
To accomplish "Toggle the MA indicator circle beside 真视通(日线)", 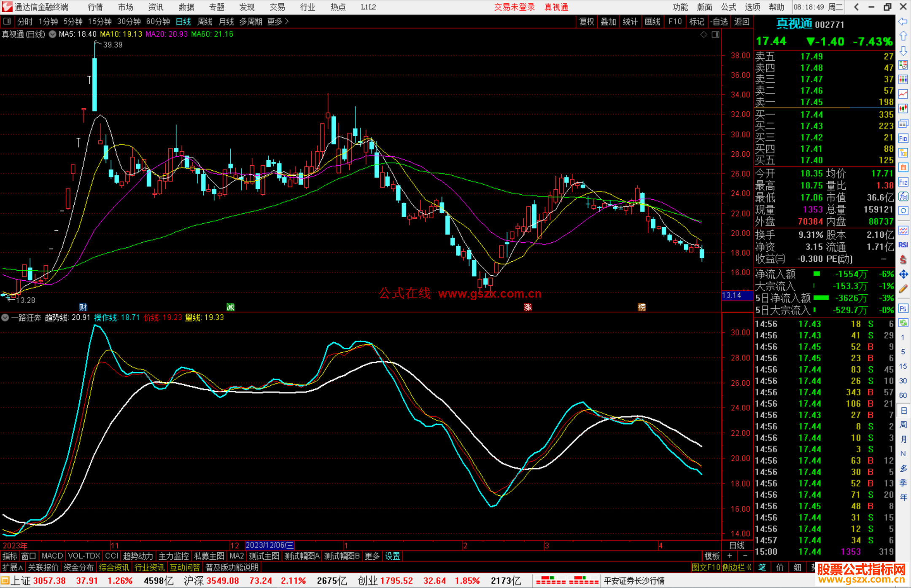I will 52,34.
